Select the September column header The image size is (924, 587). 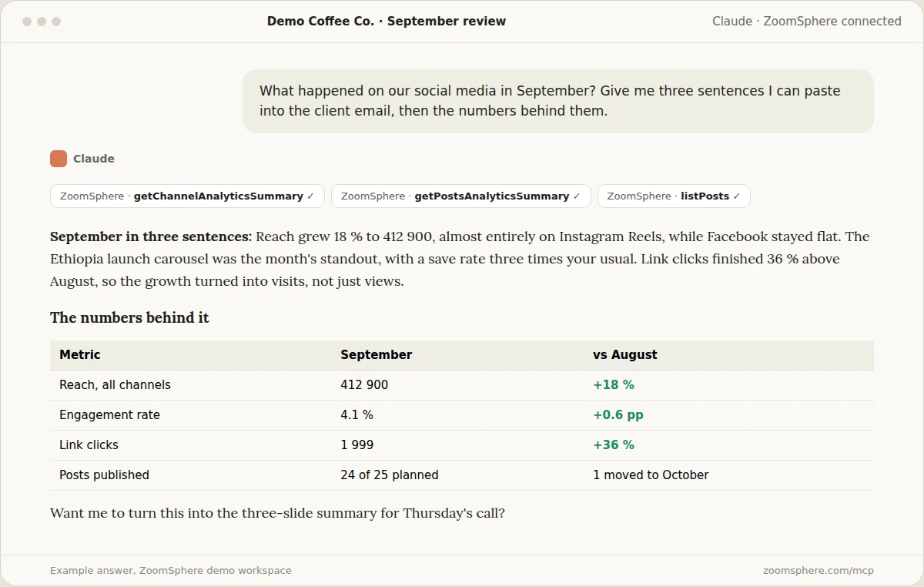377,355
